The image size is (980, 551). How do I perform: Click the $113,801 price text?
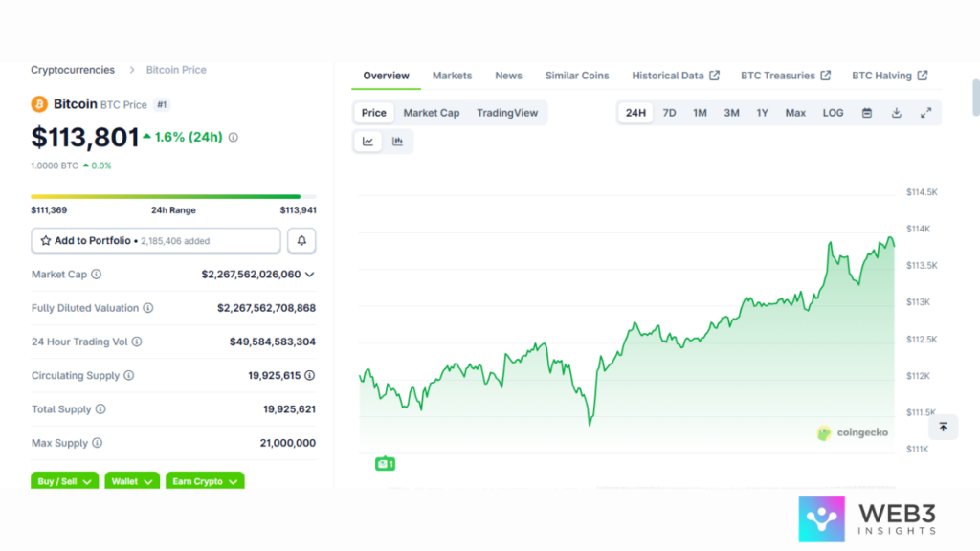pyautogui.click(x=85, y=138)
